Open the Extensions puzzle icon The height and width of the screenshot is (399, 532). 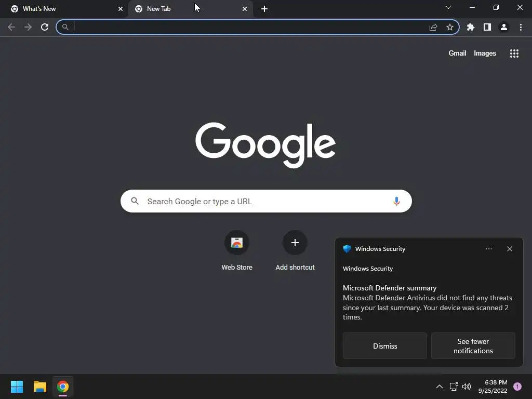[471, 27]
